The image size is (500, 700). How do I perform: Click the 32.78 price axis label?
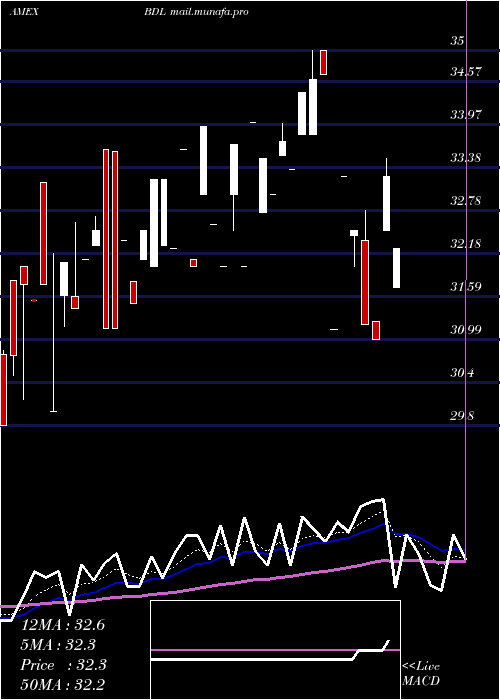pos(466,201)
